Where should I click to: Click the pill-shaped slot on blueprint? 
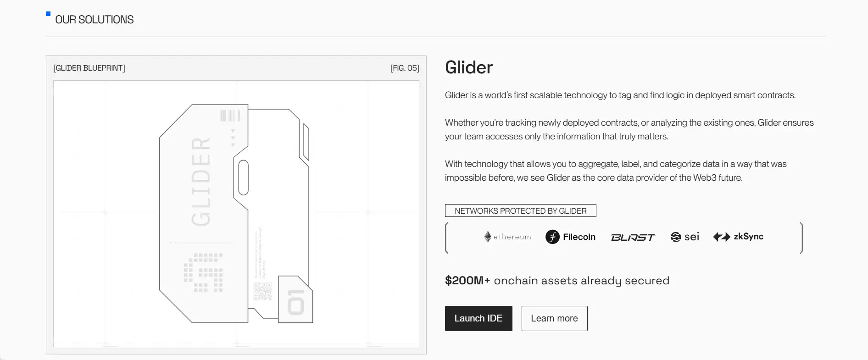(x=244, y=177)
